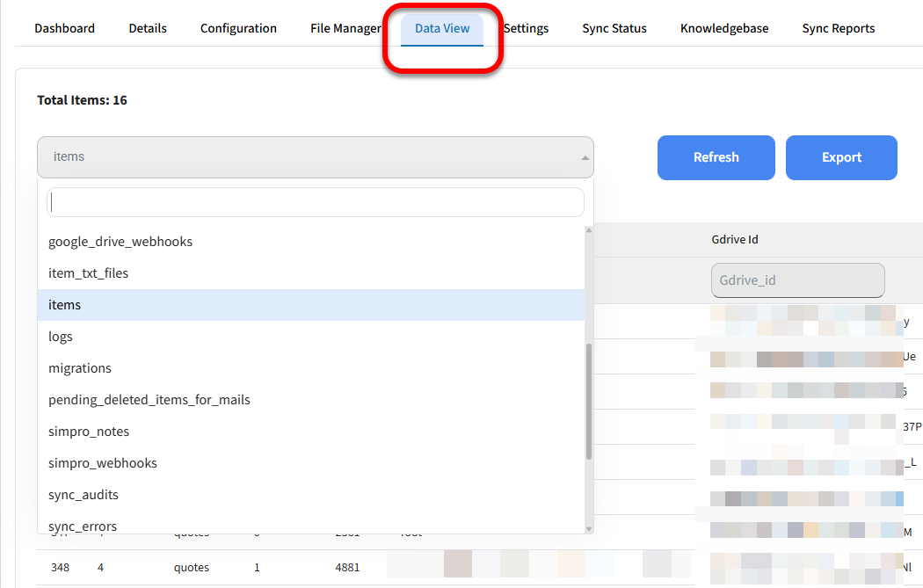Click the dropdown search box
The width and height of the screenshot is (923, 588).
(x=315, y=202)
